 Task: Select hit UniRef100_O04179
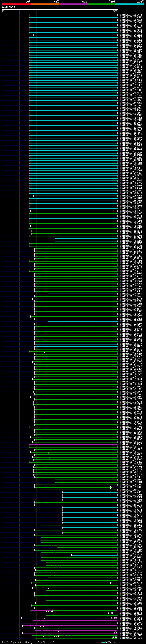pos(131,309)
